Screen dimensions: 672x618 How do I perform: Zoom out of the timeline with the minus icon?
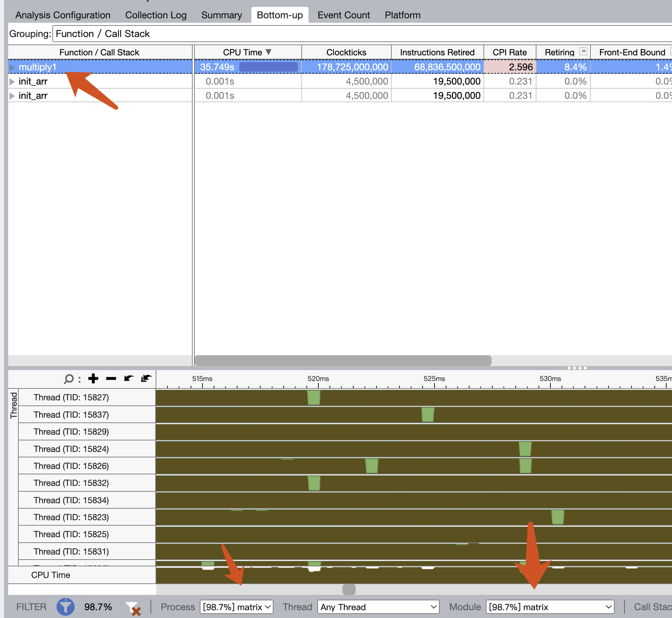point(111,379)
